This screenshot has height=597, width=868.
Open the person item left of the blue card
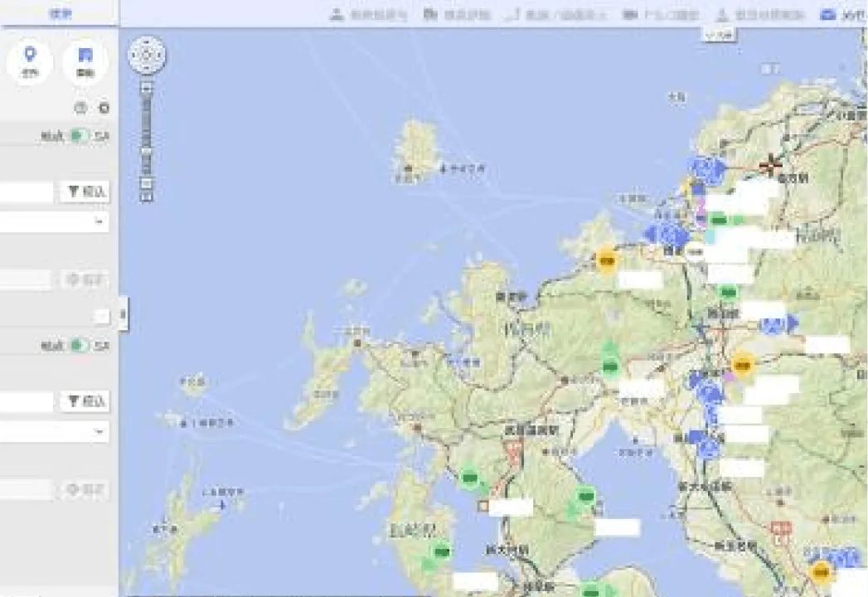click(760, 14)
